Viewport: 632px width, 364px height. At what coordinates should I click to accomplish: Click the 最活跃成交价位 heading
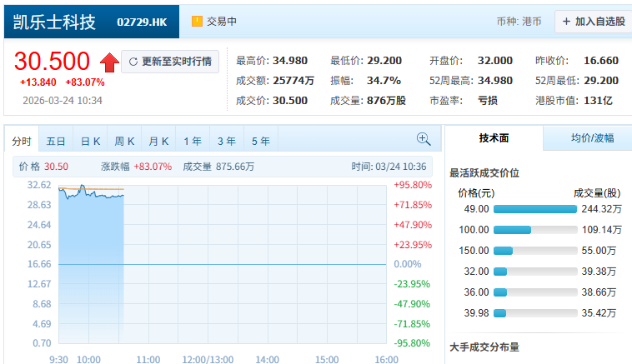pyautogui.click(x=484, y=173)
